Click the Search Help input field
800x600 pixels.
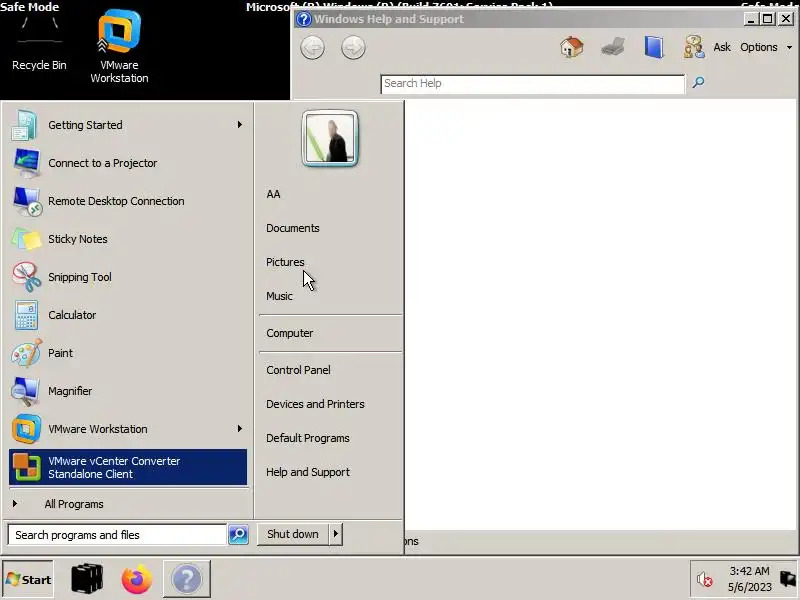533,84
